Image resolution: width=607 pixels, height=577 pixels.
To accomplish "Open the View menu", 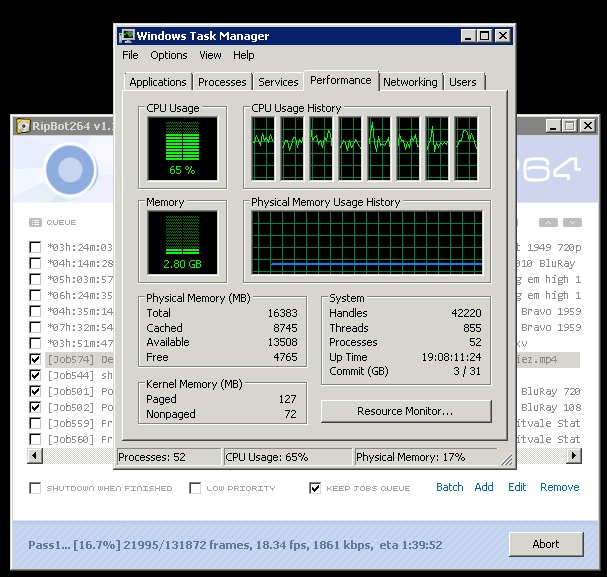I will (210, 55).
